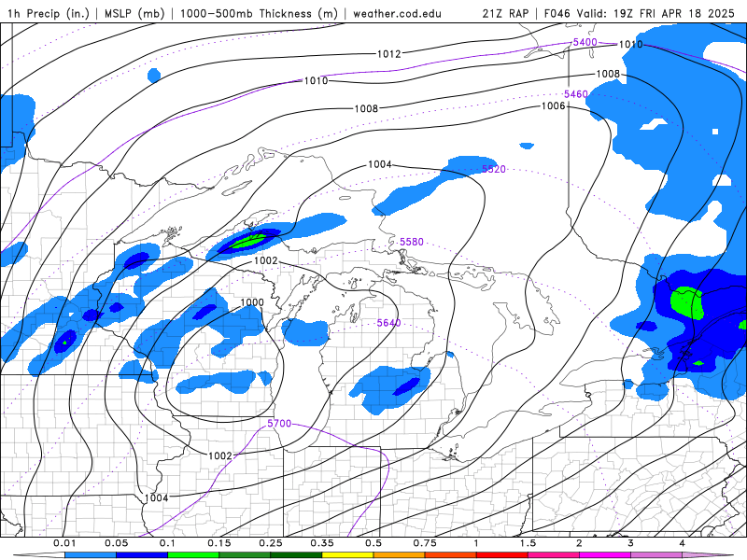The width and height of the screenshot is (747, 560).
Task: Click the purple 5640 thickness label
Action: click(x=388, y=323)
